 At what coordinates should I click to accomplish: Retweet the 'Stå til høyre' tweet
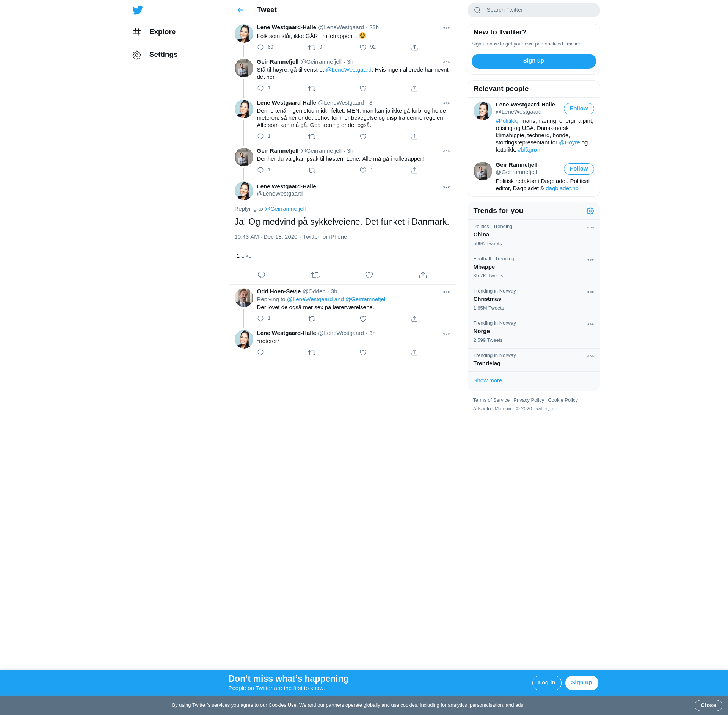tap(312, 88)
